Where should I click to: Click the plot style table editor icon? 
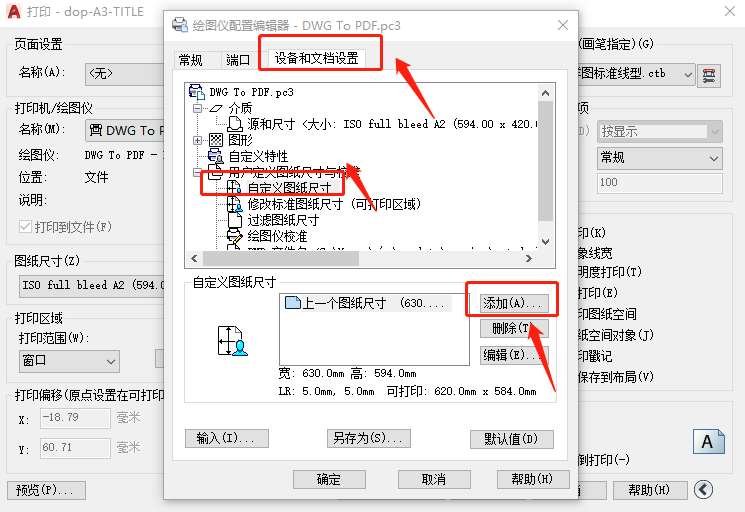point(709,75)
